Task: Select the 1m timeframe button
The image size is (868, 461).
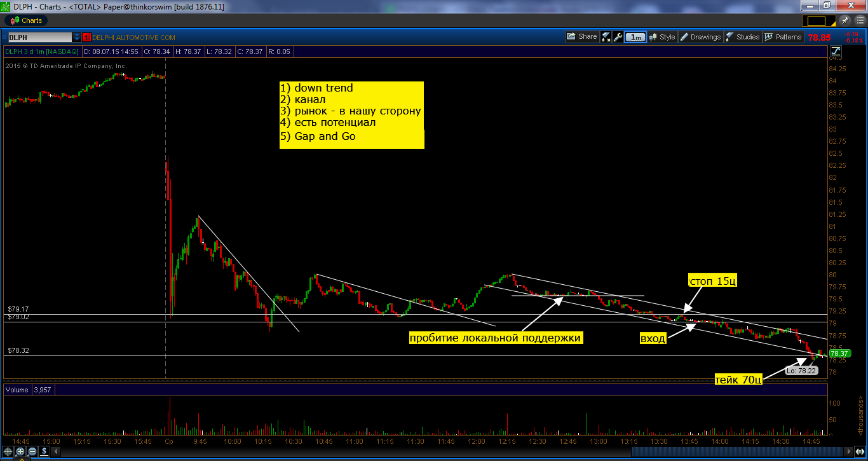Action: click(x=635, y=37)
